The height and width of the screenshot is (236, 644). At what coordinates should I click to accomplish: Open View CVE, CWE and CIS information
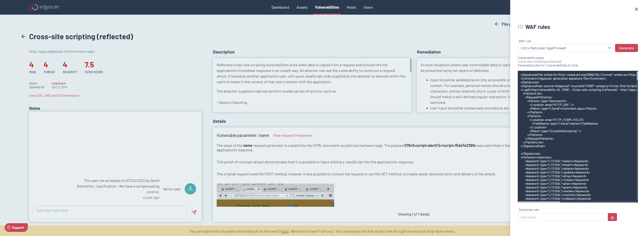(54, 96)
